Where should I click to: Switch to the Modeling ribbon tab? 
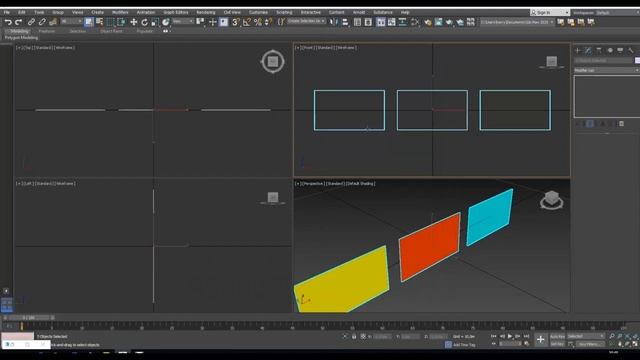[x=19, y=31]
